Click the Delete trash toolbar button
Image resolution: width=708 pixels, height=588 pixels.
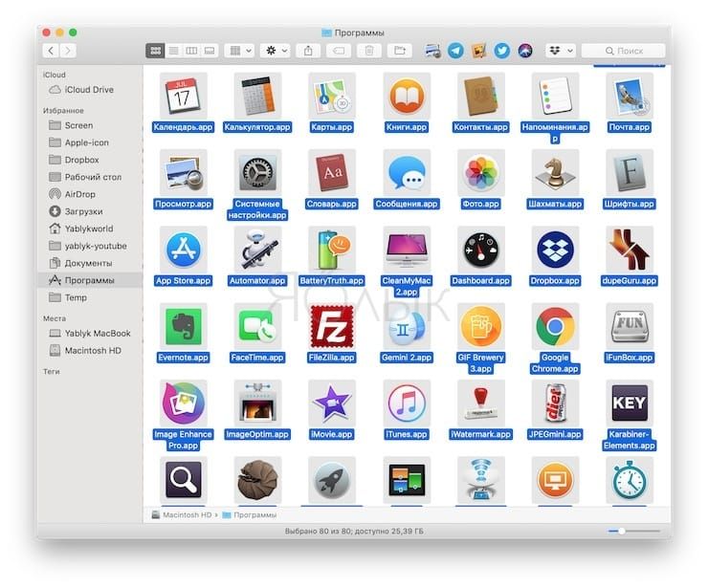tap(369, 51)
